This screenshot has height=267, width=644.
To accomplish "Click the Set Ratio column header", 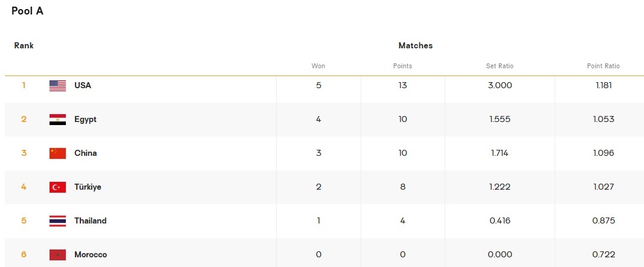I will [500, 66].
